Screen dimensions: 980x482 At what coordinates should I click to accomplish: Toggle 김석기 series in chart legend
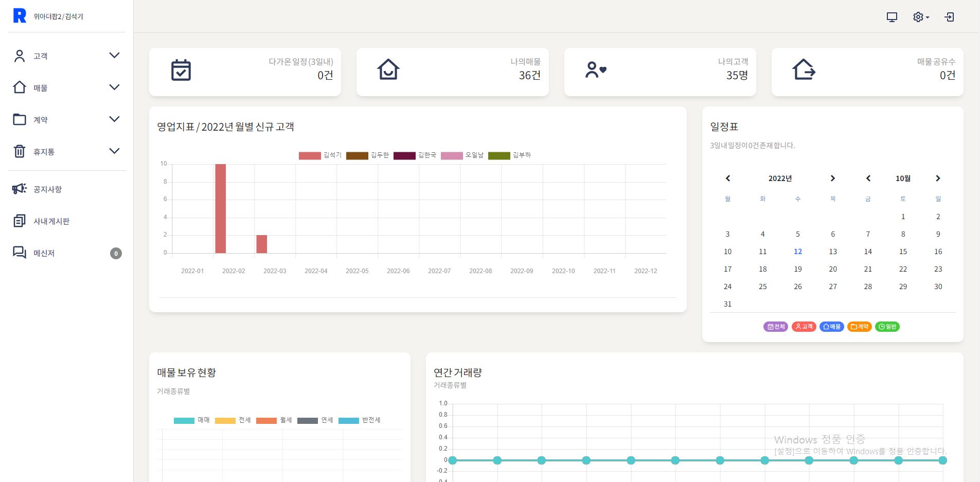pyautogui.click(x=320, y=155)
